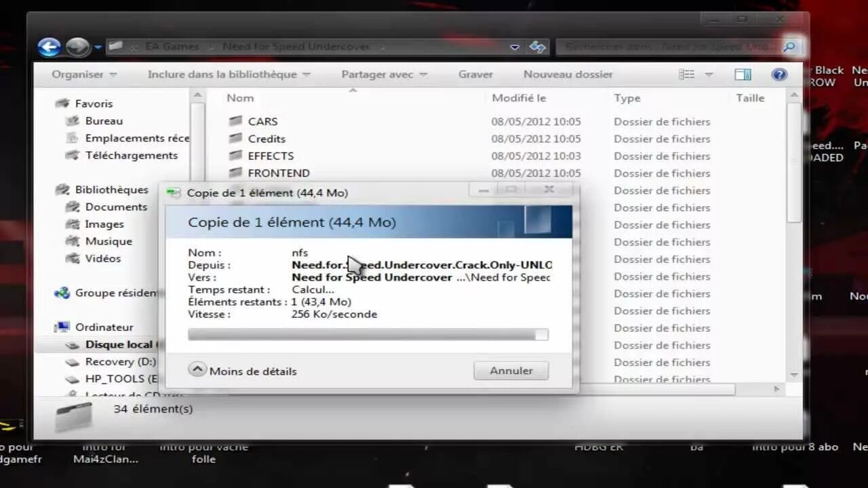Select Favoris in the navigation pane

click(94, 104)
